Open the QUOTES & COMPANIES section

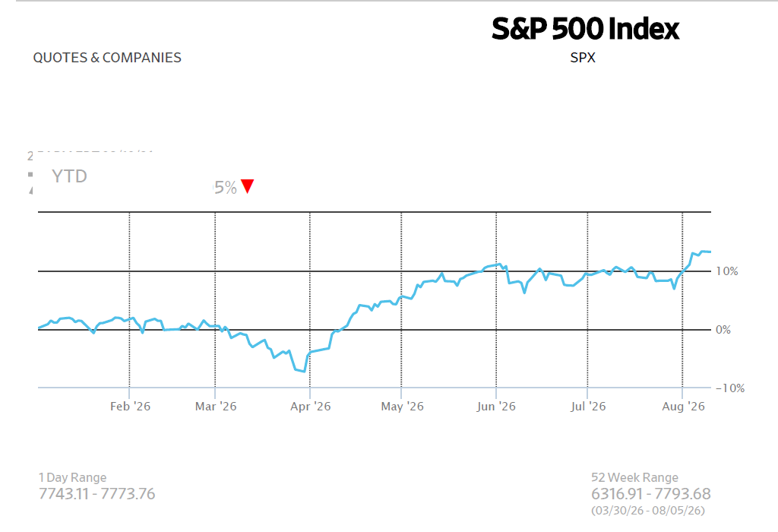pos(107,58)
